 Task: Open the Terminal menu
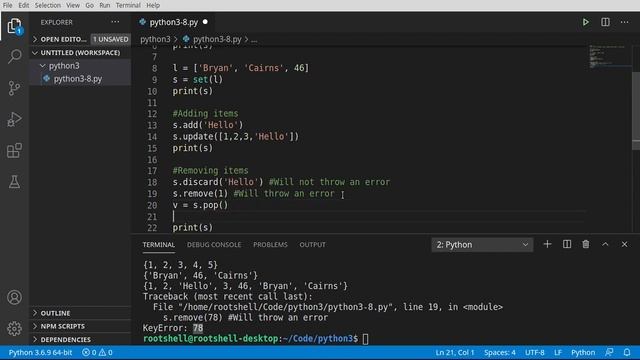pyautogui.click(x=128, y=5)
